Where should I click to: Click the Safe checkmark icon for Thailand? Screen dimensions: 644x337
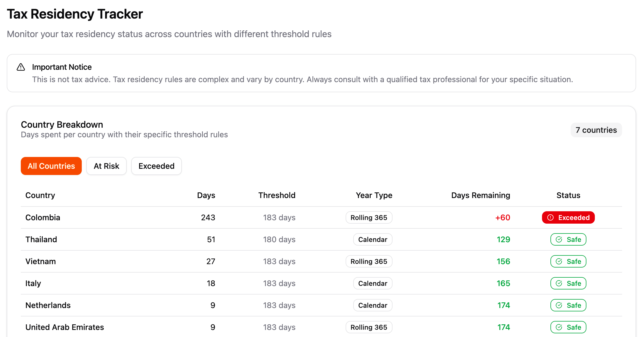pyautogui.click(x=559, y=239)
